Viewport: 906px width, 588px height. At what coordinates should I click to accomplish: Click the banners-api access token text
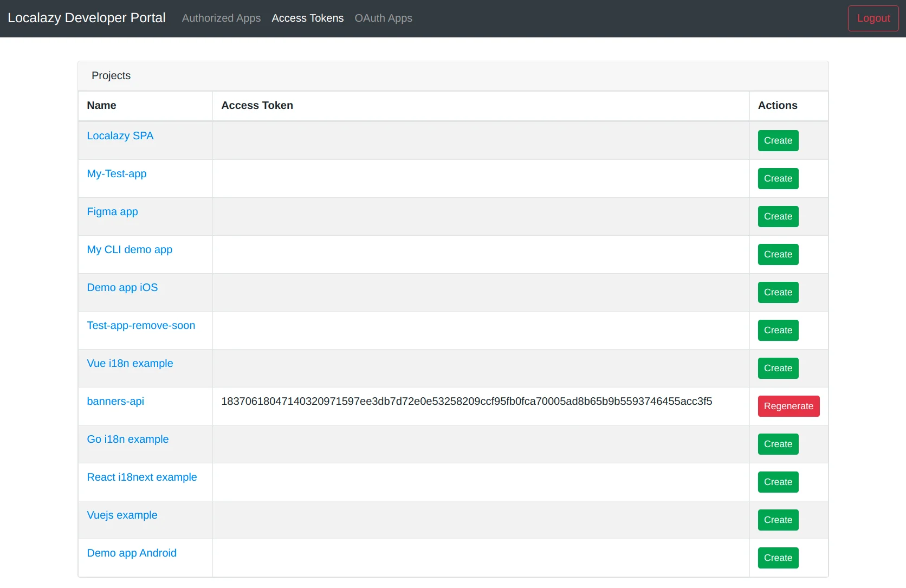(x=466, y=402)
